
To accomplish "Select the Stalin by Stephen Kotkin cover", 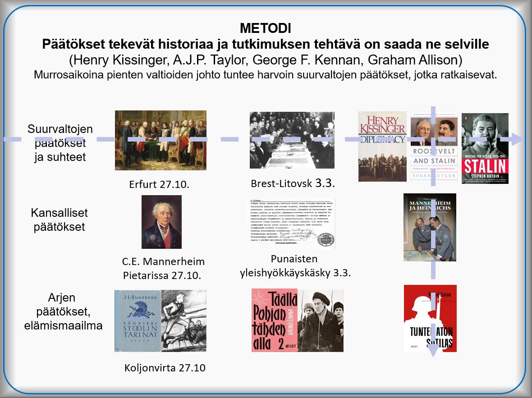I will click(485, 148).
